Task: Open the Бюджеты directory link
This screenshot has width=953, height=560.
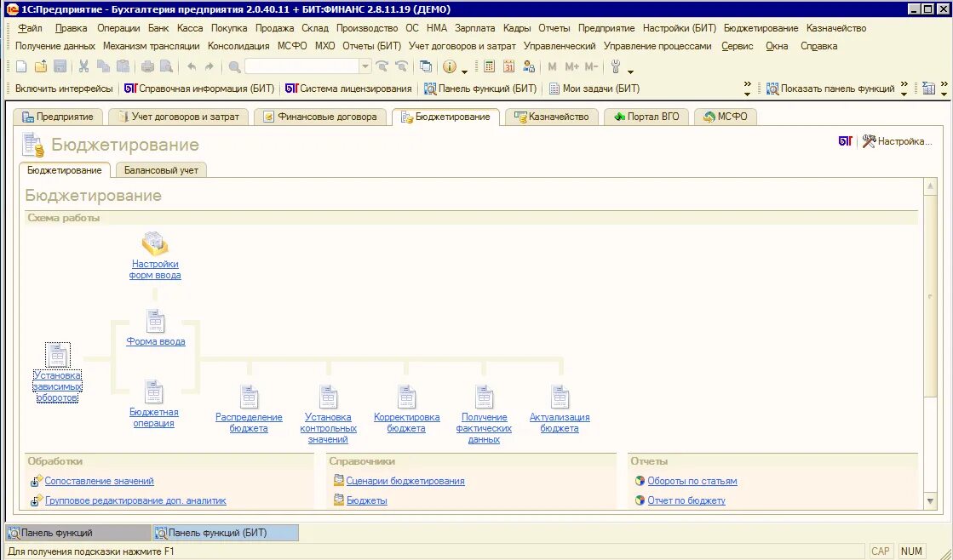Action: point(366,500)
